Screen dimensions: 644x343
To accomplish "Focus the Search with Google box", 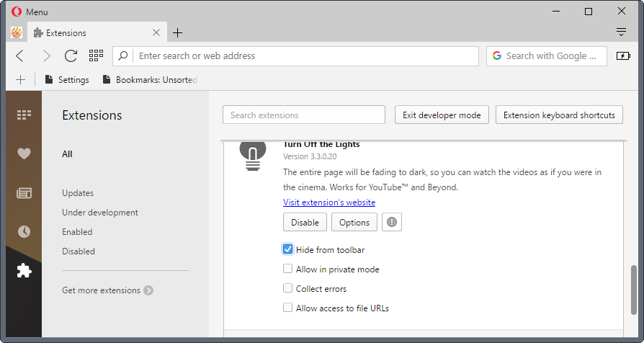I will pyautogui.click(x=547, y=56).
